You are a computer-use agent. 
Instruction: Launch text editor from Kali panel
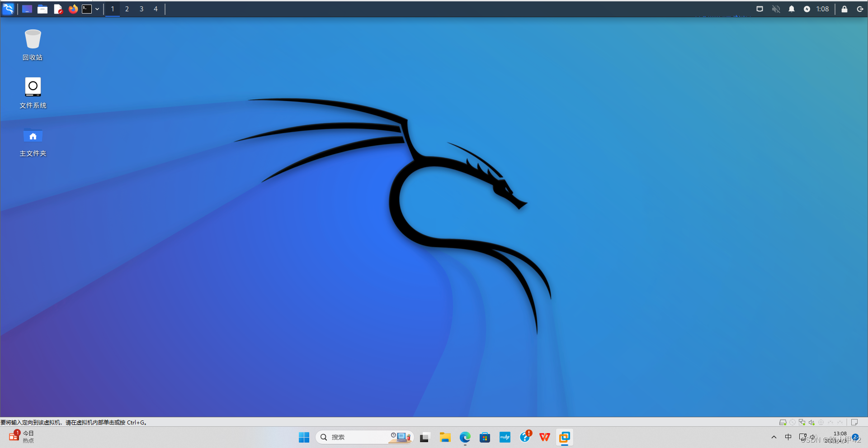pyautogui.click(x=58, y=9)
